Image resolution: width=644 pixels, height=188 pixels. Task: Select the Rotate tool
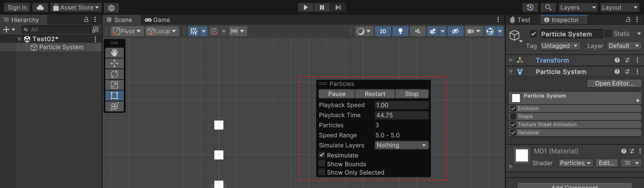click(114, 74)
